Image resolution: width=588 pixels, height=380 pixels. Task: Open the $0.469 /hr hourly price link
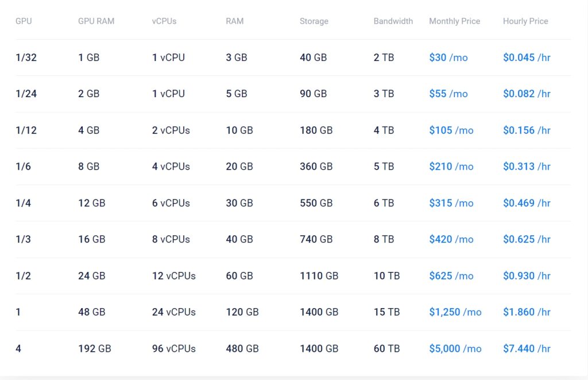pyautogui.click(x=527, y=203)
